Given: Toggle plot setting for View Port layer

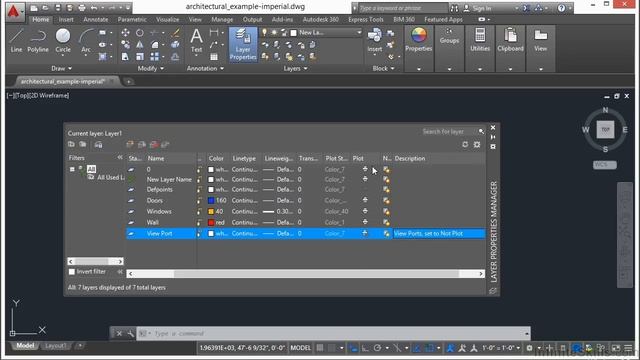Looking at the screenshot, I should (x=365, y=233).
